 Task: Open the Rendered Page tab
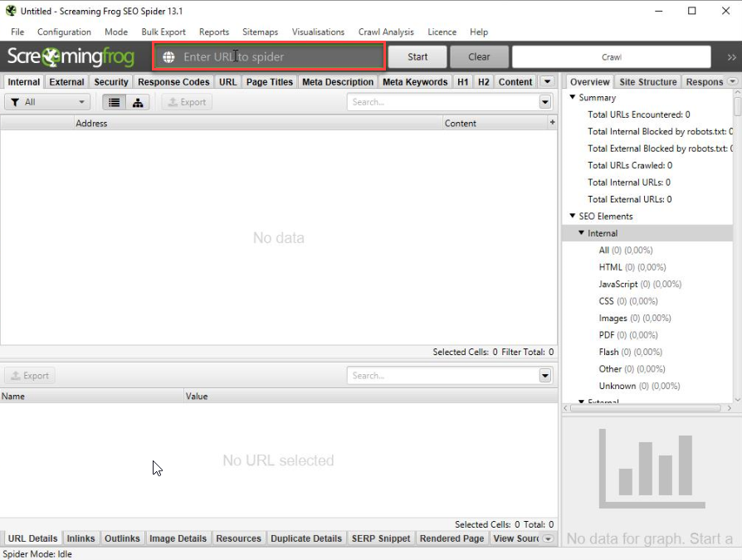pyautogui.click(x=452, y=538)
